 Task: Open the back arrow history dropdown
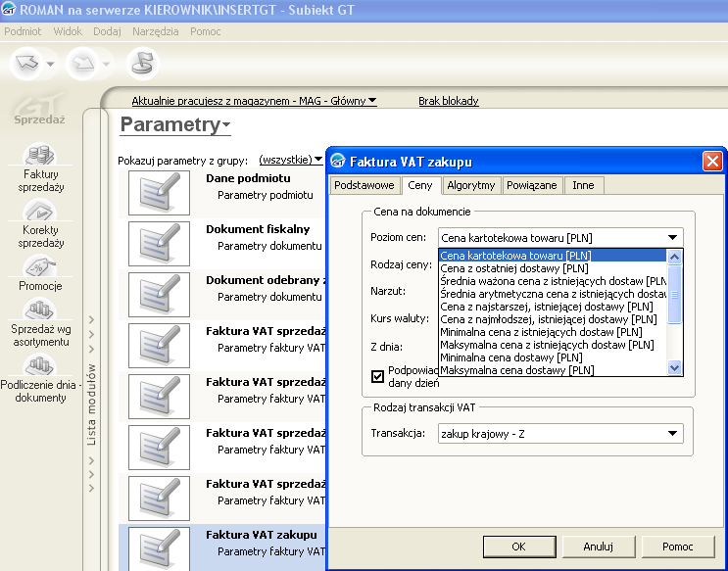click(50, 64)
